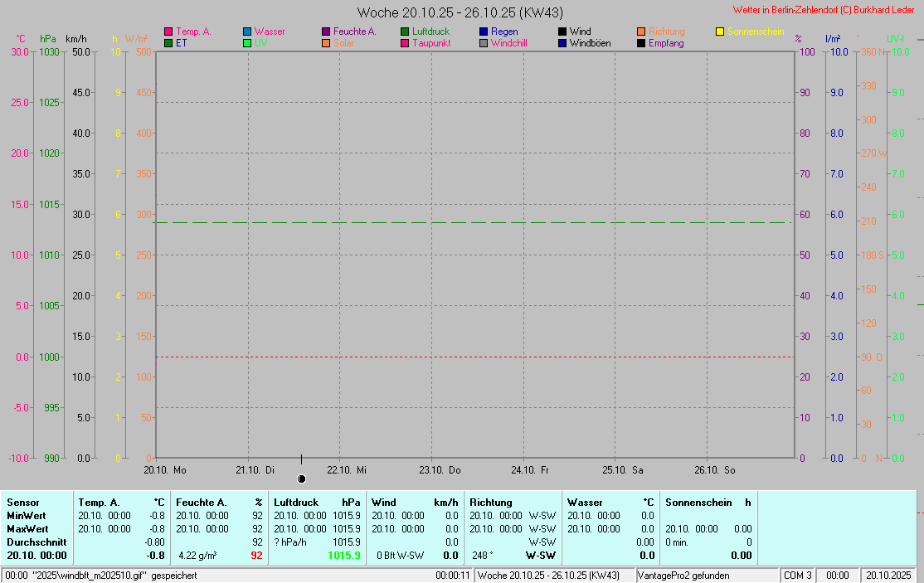Click the Temp. A. legend color square
Image resolution: width=924 pixels, height=583 pixels.
168,32
